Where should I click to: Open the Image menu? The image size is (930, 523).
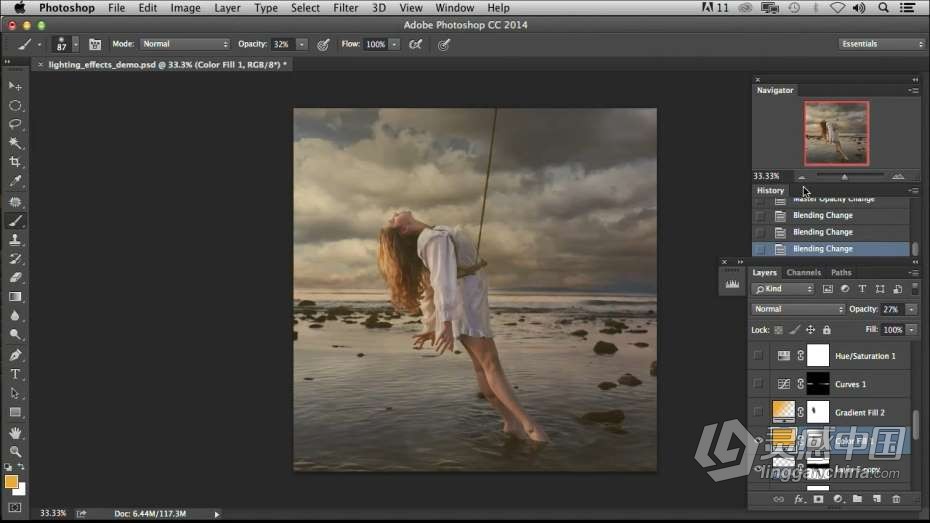click(185, 8)
